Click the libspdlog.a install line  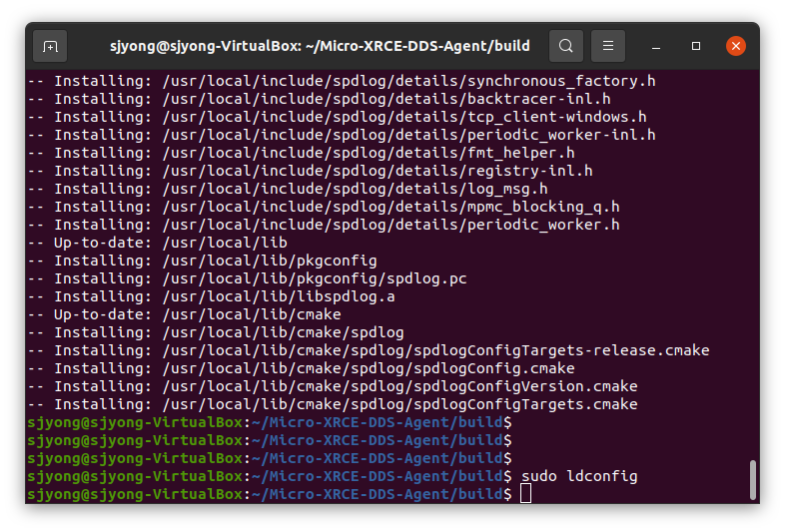tap(212, 296)
